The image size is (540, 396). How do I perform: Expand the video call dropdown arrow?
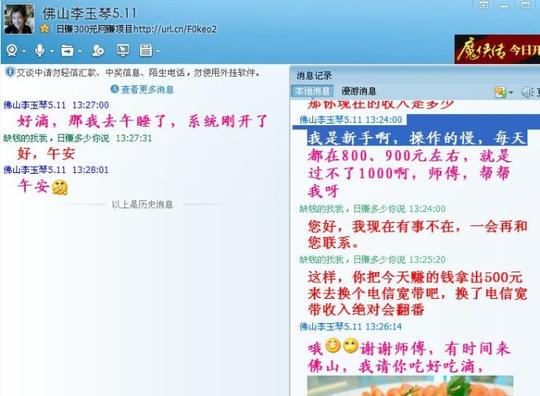[x=24, y=51]
